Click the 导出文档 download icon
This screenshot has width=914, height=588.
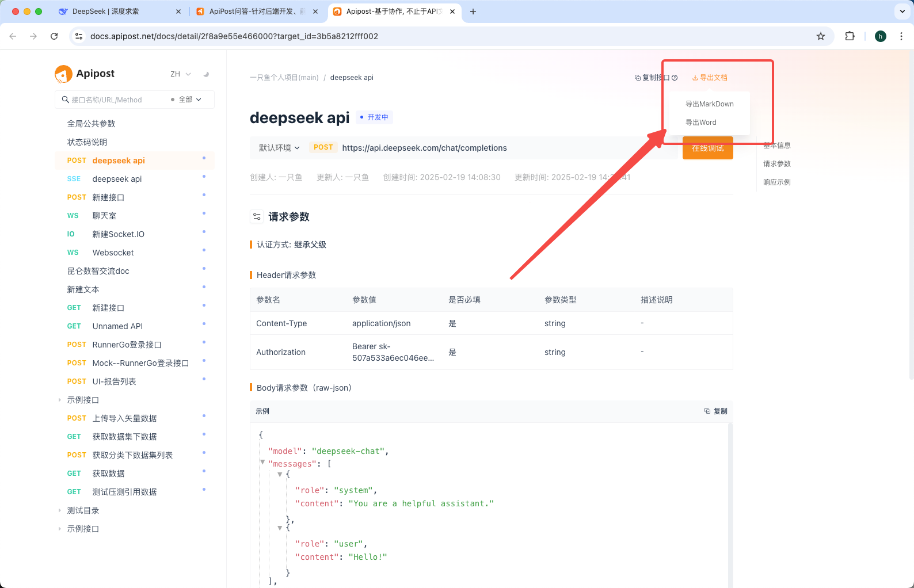coord(695,78)
